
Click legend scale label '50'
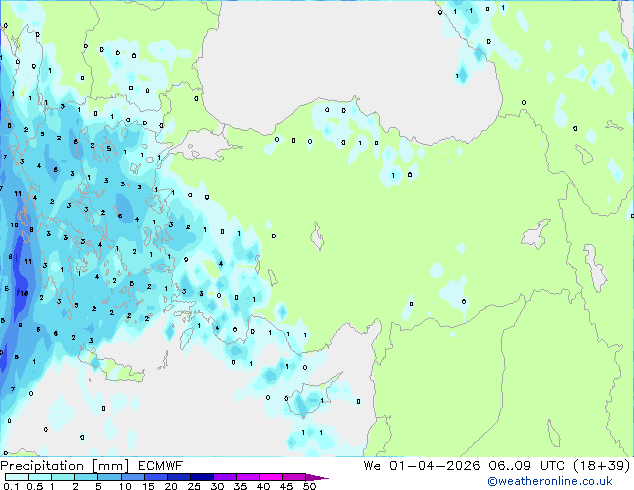coord(309,486)
